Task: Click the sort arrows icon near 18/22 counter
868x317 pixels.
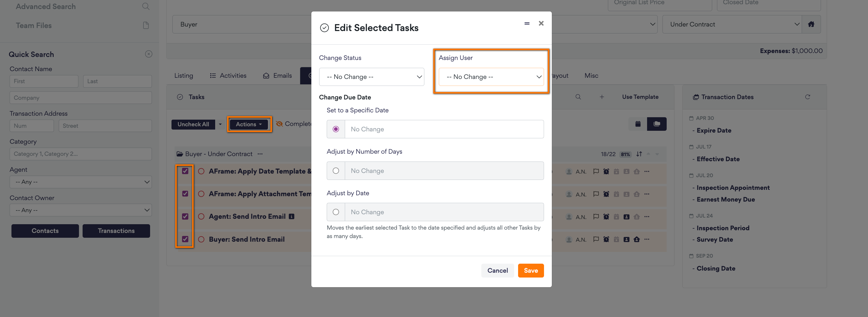Action: (x=639, y=154)
